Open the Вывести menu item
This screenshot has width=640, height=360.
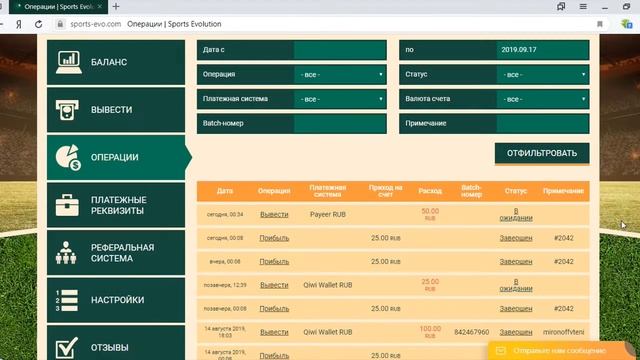coord(116,109)
